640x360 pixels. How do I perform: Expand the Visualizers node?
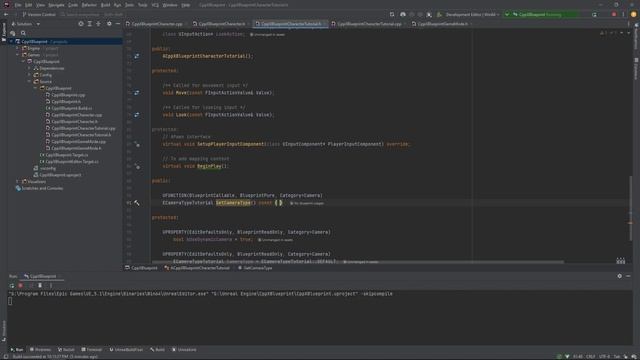coord(18,182)
